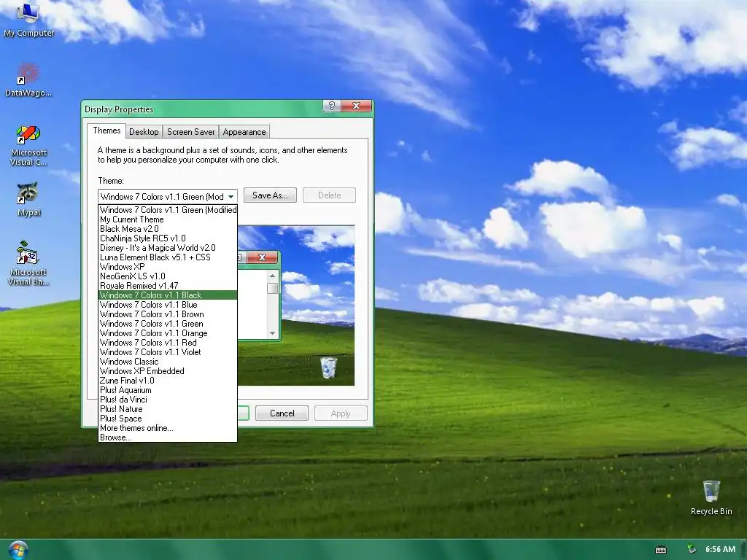Viewport: 747px width, 560px height.
Task: Collapse the Theme combo box arrow
Action: (231, 197)
